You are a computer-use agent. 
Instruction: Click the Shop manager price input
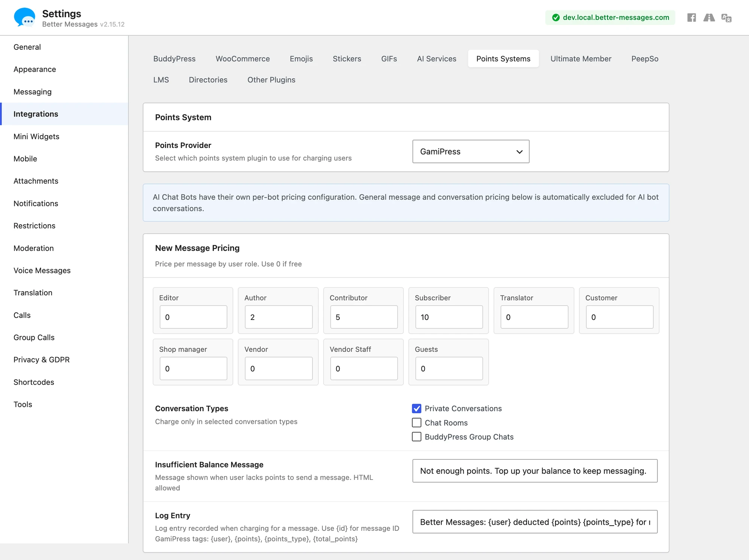click(x=193, y=368)
